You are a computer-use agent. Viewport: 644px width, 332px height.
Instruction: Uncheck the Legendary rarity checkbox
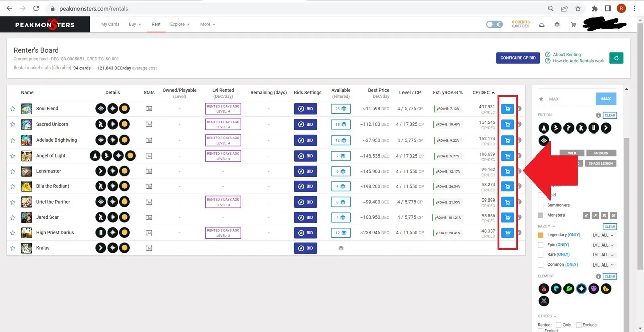[541, 235]
